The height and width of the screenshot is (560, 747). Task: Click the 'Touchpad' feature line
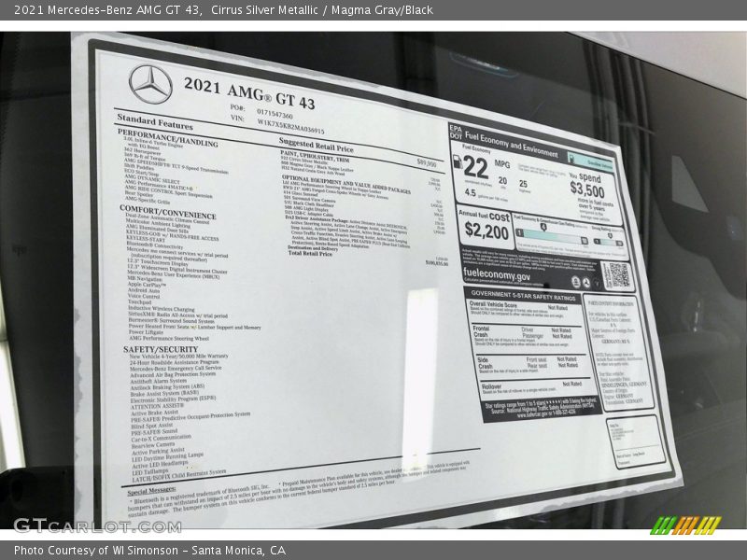point(139,301)
